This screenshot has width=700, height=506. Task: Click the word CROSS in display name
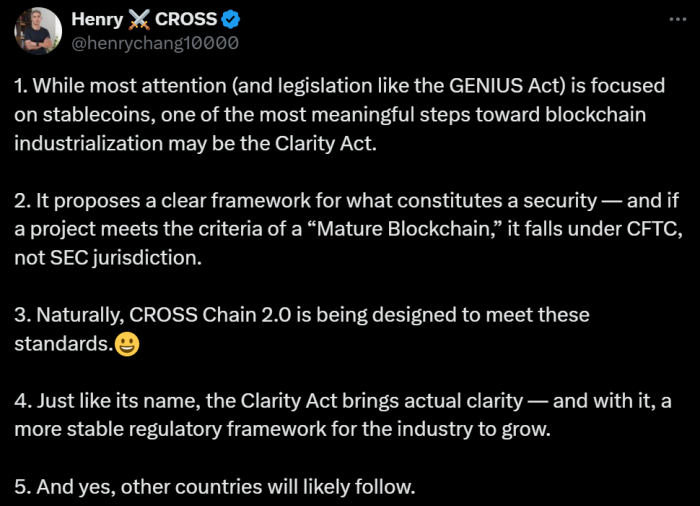[186, 19]
